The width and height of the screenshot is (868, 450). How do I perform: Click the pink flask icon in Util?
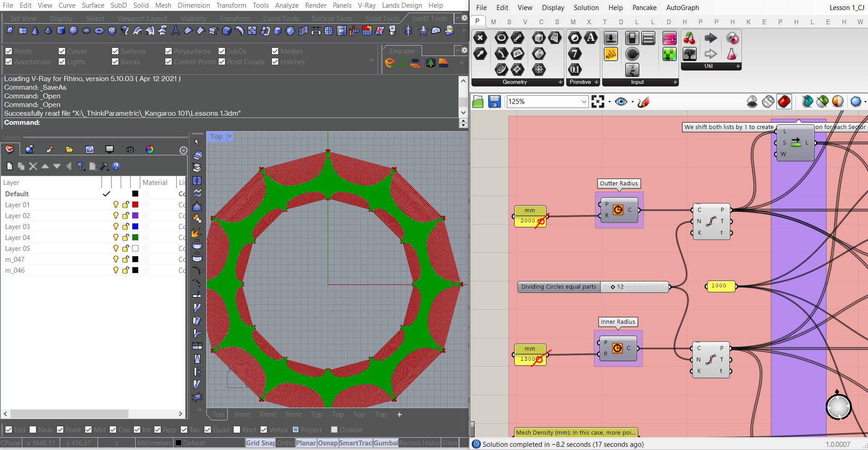tap(731, 54)
